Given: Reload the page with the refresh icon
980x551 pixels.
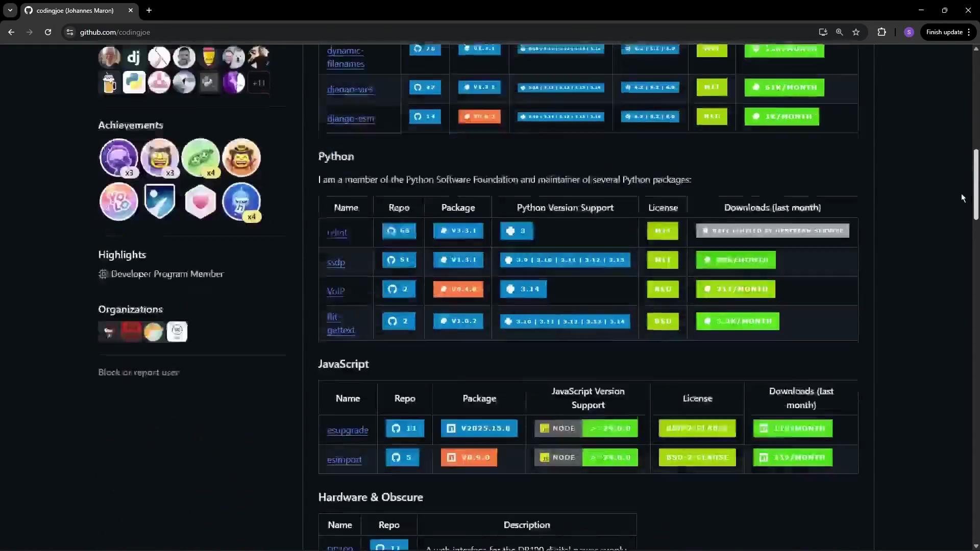Looking at the screenshot, I should [48, 32].
